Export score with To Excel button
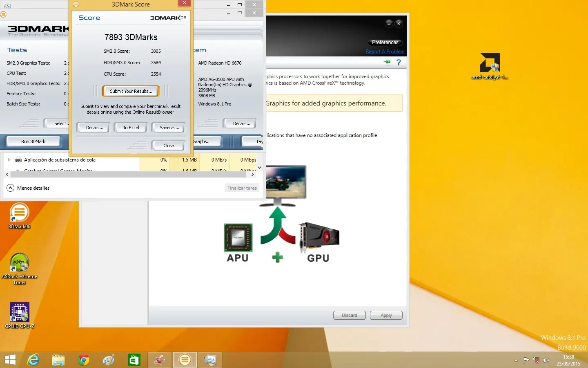Viewport: 588px width, 368px height. 131,128
